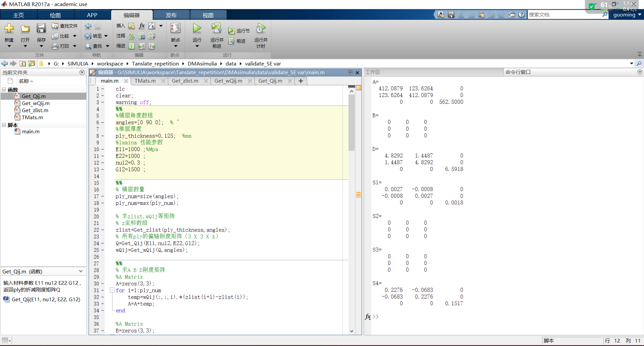Switch to the Plots (绘图) tab
Image resolution: width=644 pixels, height=346 pixels.
(55, 15)
